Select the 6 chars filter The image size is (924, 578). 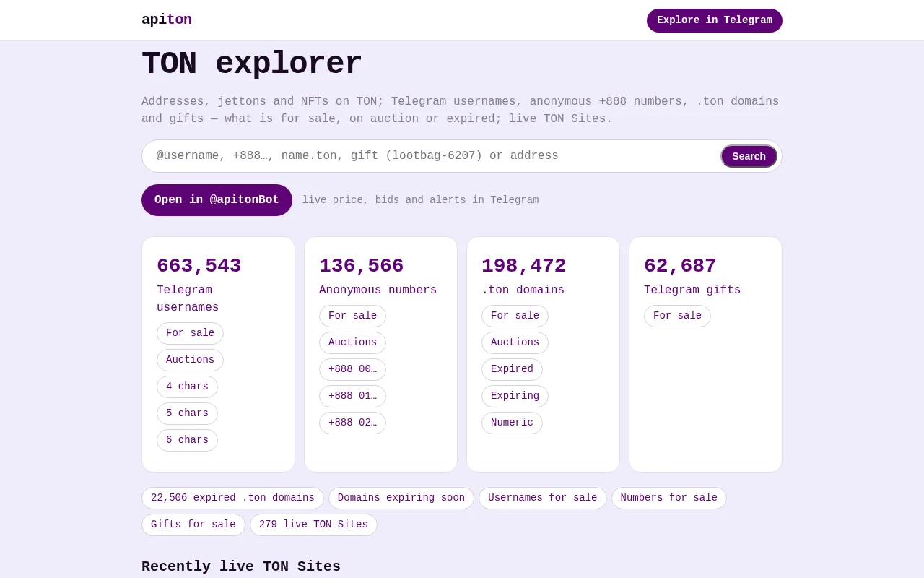(187, 440)
